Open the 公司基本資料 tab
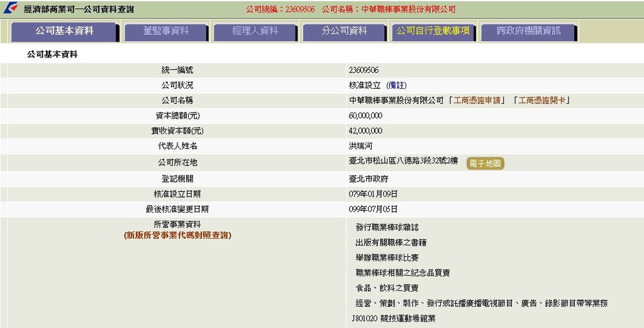The height and width of the screenshot is (328, 644). point(64,31)
